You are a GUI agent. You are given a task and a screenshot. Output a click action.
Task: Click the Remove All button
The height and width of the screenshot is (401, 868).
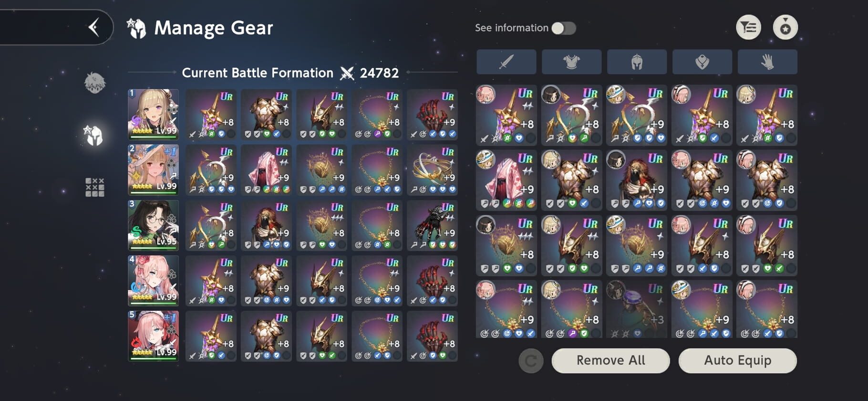pos(610,360)
